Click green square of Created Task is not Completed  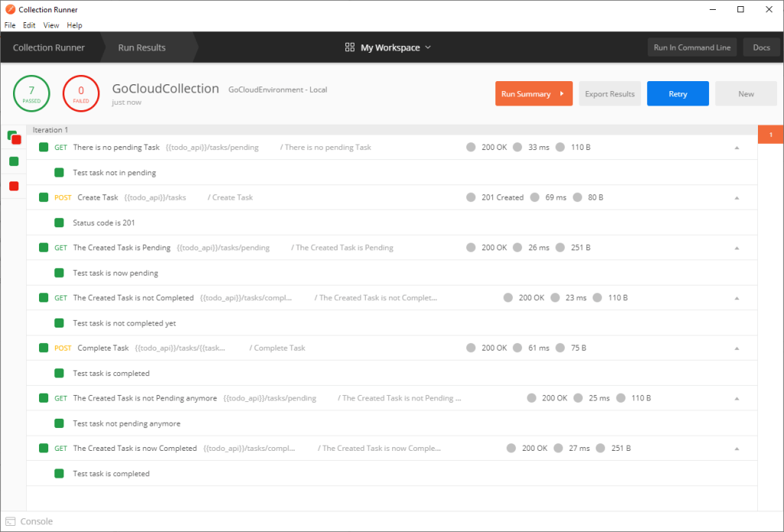tap(44, 298)
